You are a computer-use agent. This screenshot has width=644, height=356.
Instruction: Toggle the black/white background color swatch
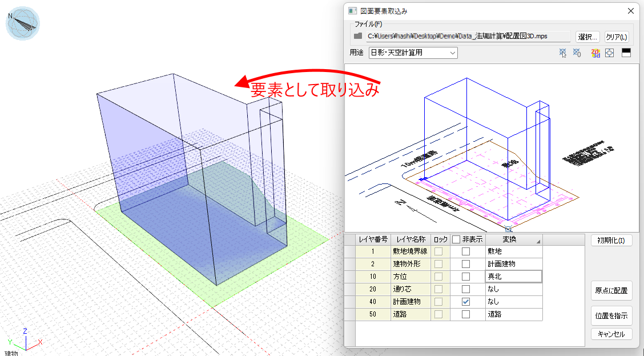(x=626, y=53)
